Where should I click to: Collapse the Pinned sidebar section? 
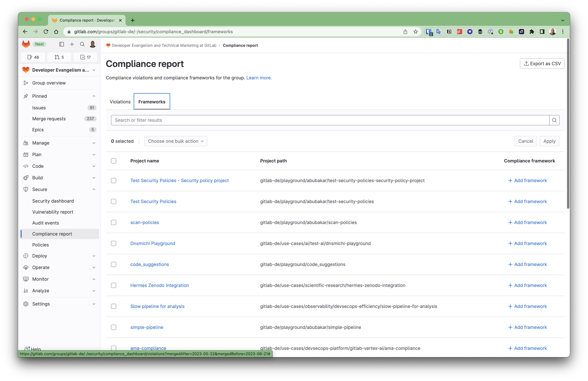tap(59, 96)
